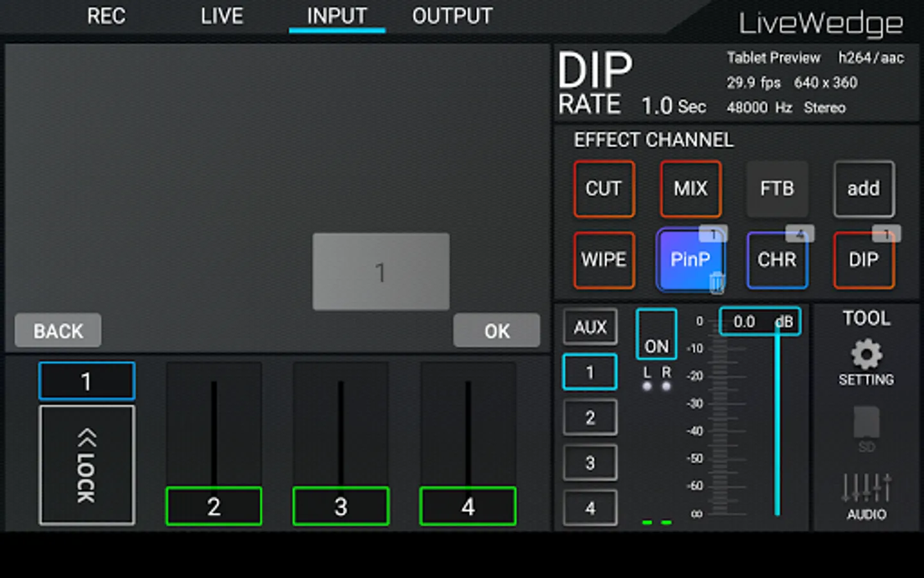Click the 1.0 Sec rate value
924x578 pixels.
click(674, 106)
